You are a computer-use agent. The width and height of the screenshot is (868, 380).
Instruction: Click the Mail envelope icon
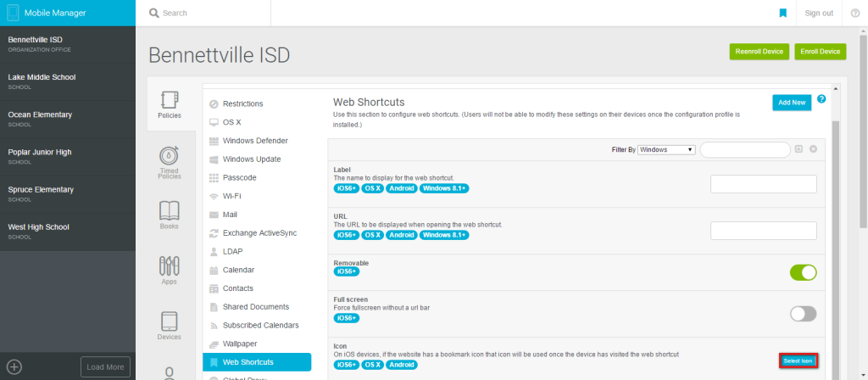[214, 215]
